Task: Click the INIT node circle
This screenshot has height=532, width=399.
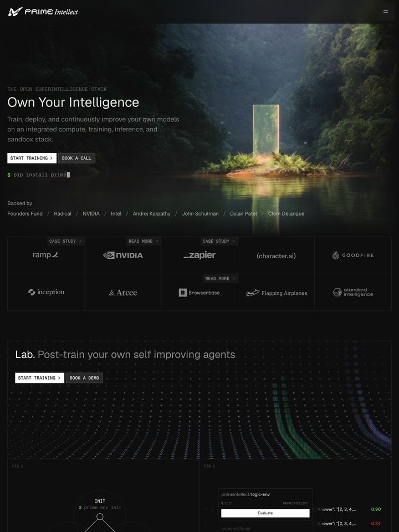Action: 100,516
